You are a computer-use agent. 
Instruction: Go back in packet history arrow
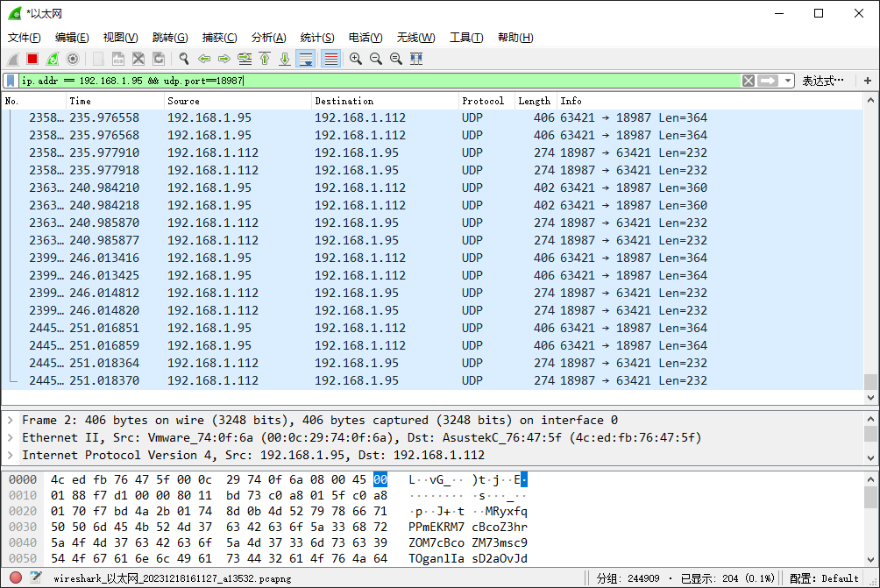204,59
